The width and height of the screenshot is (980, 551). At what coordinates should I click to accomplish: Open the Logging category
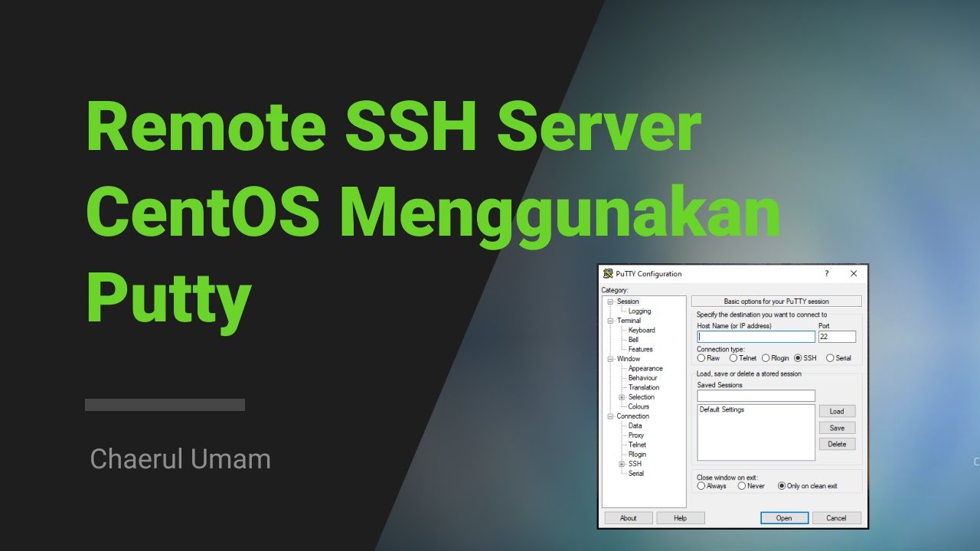639,311
